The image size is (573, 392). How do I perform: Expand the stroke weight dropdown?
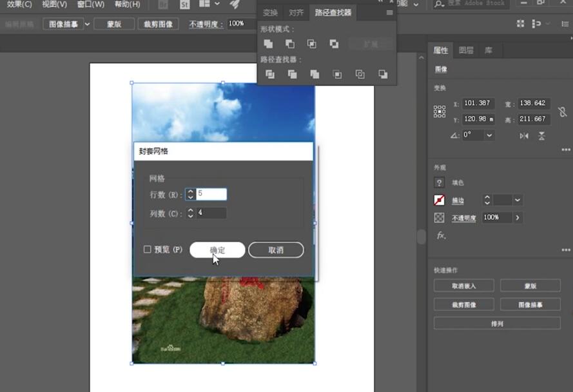[x=518, y=201]
